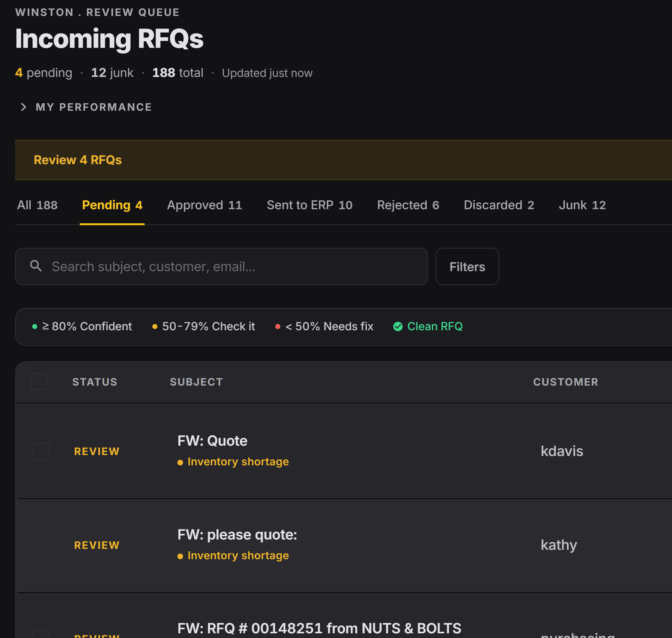Click customer kdavis cell
This screenshot has width=672, height=638.
[x=562, y=451]
